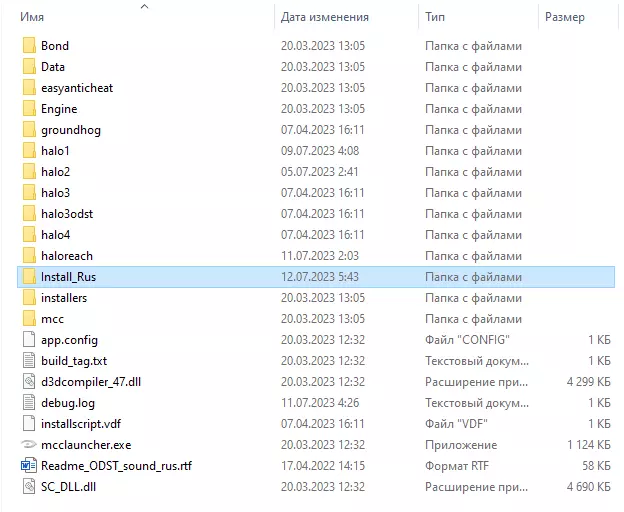Click the size value 4 690 КБ

coord(589,487)
